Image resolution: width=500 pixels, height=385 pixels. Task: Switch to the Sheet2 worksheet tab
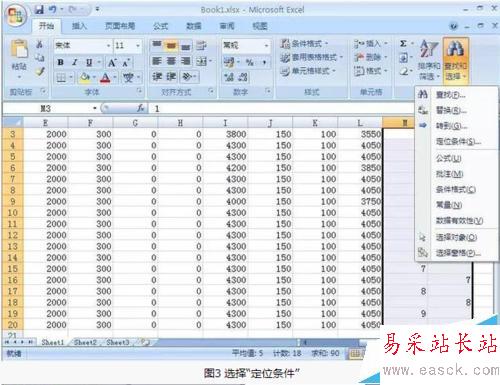click(x=85, y=342)
